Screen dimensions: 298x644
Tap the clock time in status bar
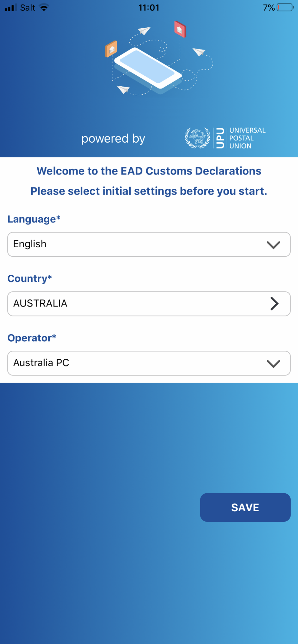[x=149, y=8]
